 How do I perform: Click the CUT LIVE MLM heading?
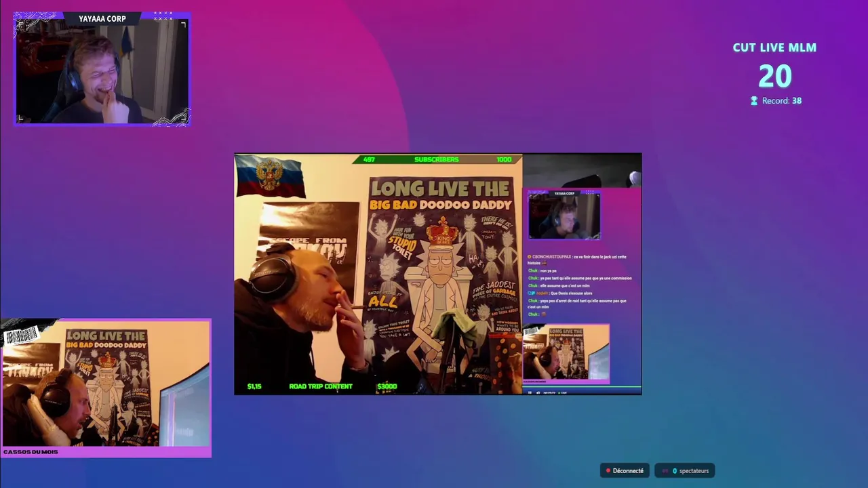click(x=774, y=47)
